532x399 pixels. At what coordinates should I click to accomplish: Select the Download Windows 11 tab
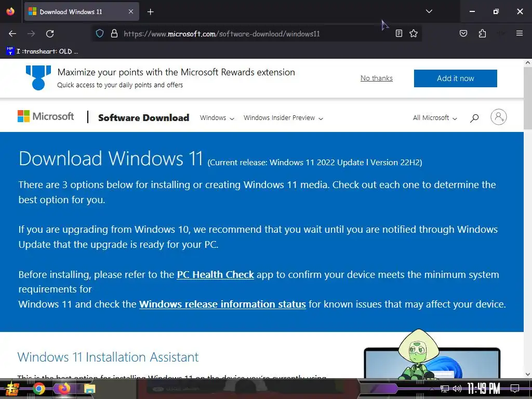[x=82, y=11]
